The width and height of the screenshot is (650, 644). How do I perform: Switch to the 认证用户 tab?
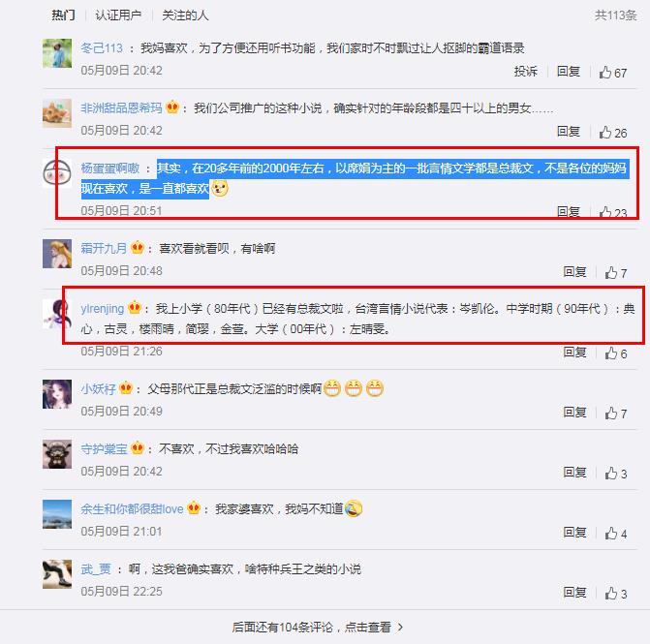118,15
